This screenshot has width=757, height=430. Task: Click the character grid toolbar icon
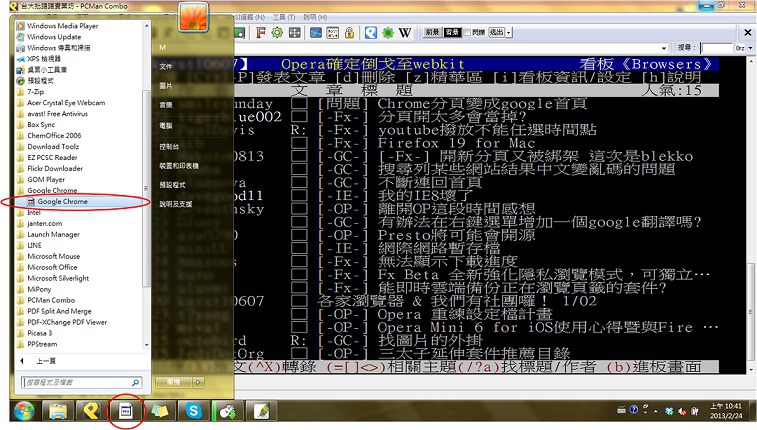click(x=333, y=33)
